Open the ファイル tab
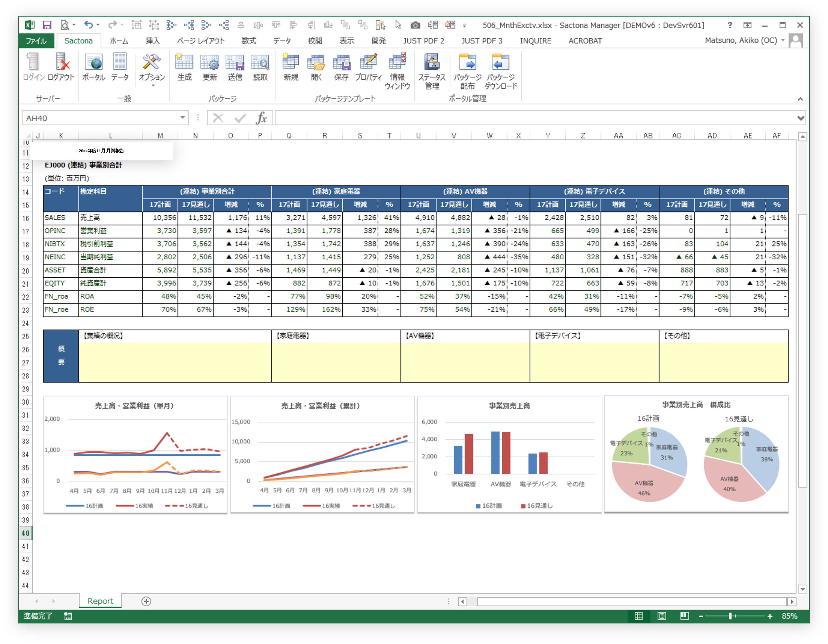828x644 pixels. pyautogui.click(x=36, y=41)
